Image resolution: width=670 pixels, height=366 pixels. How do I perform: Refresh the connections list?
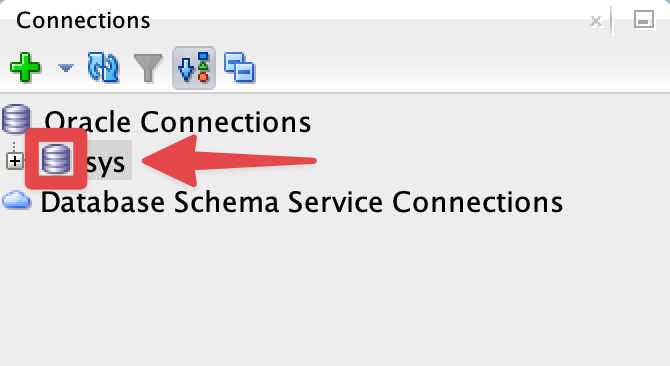tap(103, 67)
